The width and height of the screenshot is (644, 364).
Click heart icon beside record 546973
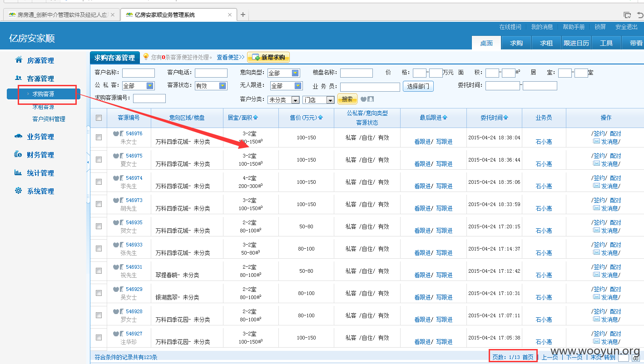tap(116, 200)
